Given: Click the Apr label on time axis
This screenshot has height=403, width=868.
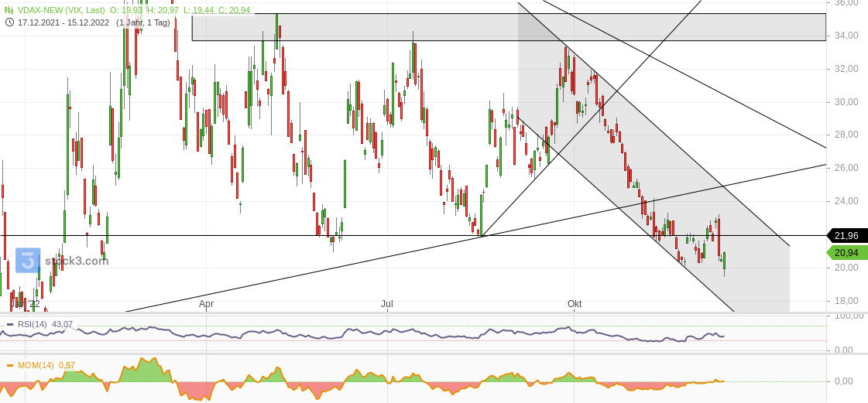Looking at the screenshot, I should (206, 304).
